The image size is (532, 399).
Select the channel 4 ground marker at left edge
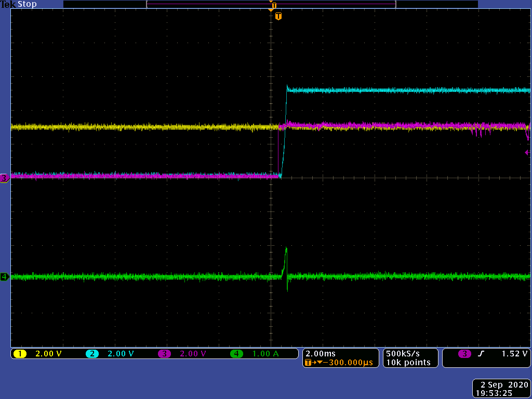click(x=4, y=277)
